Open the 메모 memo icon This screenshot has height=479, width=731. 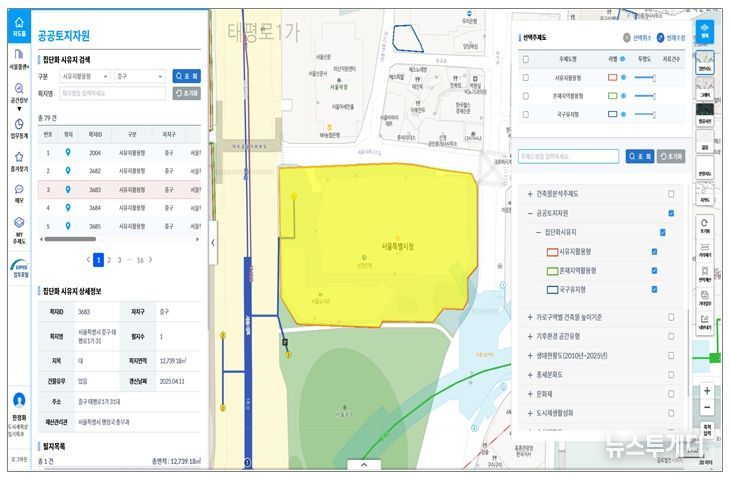(x=18, y=192)
